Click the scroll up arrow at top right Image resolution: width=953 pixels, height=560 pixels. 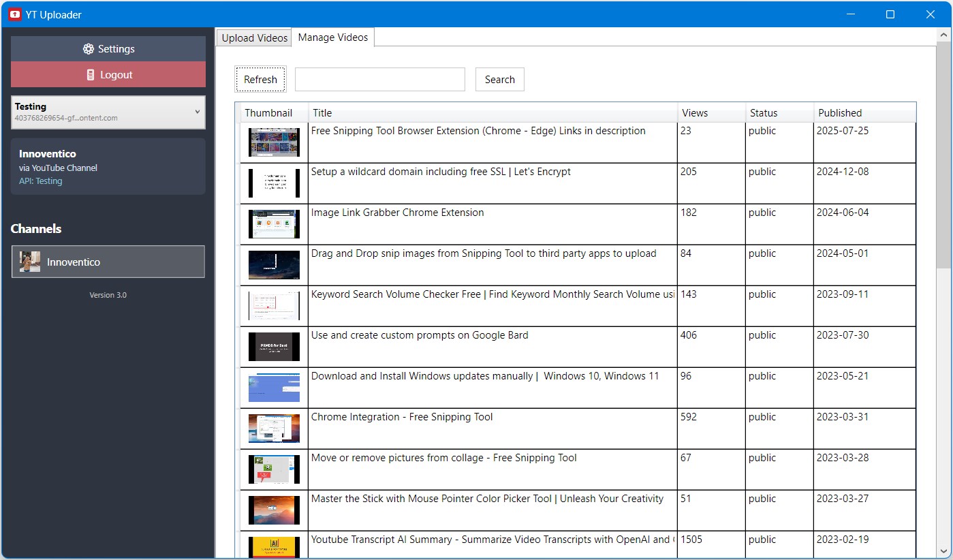tap(943, 35)
